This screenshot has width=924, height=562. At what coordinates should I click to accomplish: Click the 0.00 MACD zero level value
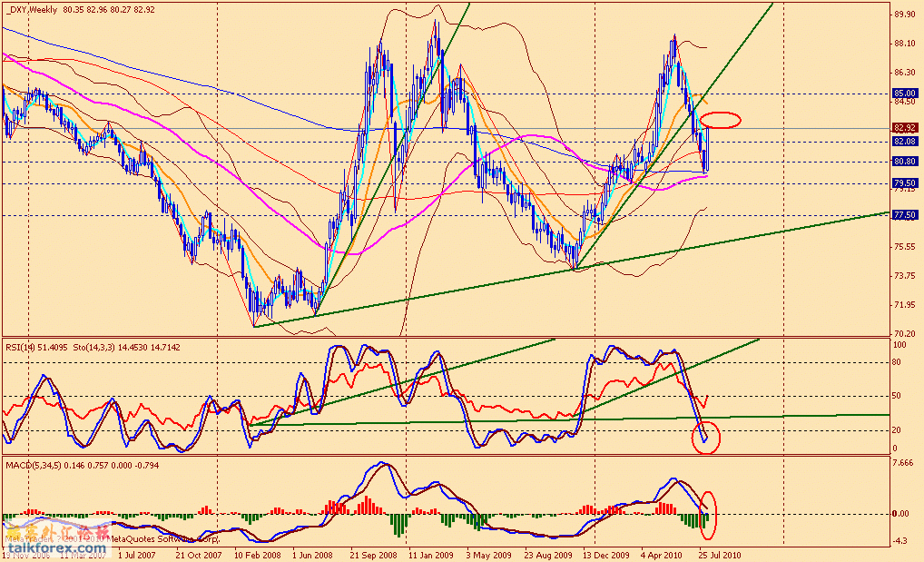click(901, 514)
